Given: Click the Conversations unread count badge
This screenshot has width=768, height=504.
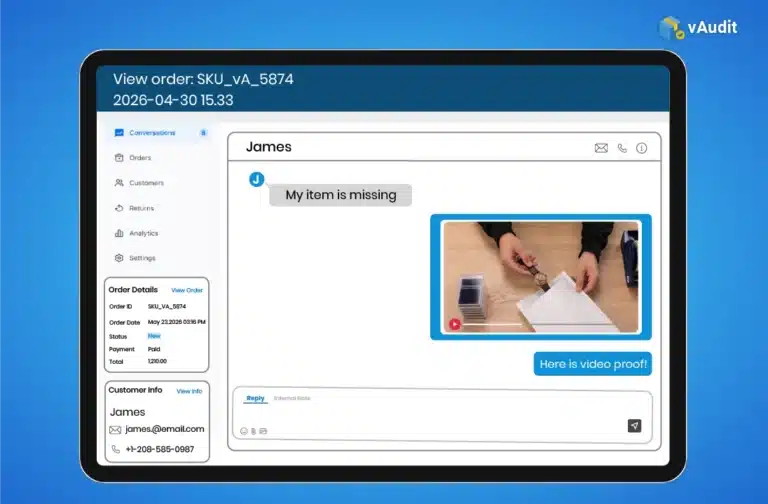Looking at the screenshot, I should 203,133.
